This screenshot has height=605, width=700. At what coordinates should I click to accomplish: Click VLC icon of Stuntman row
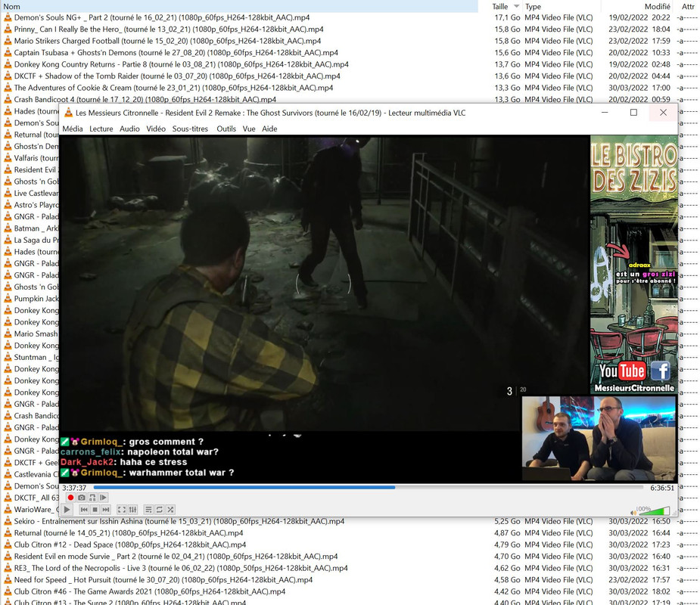click(8, 357)
